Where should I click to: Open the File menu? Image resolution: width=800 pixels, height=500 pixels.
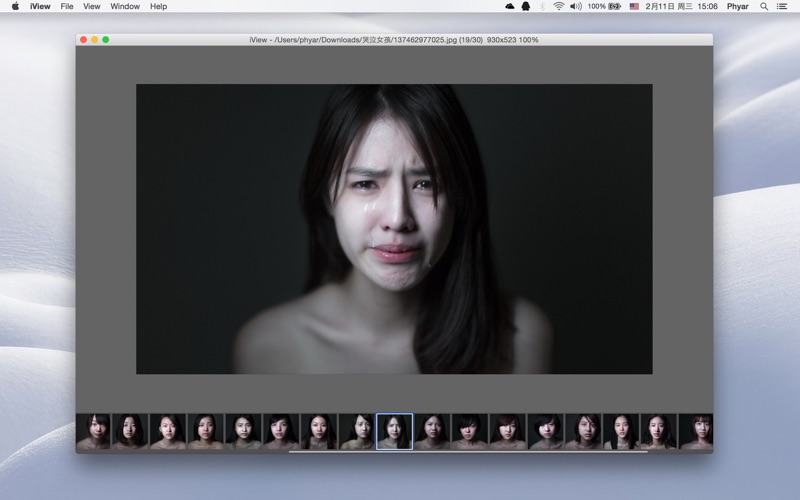(67, 6)
